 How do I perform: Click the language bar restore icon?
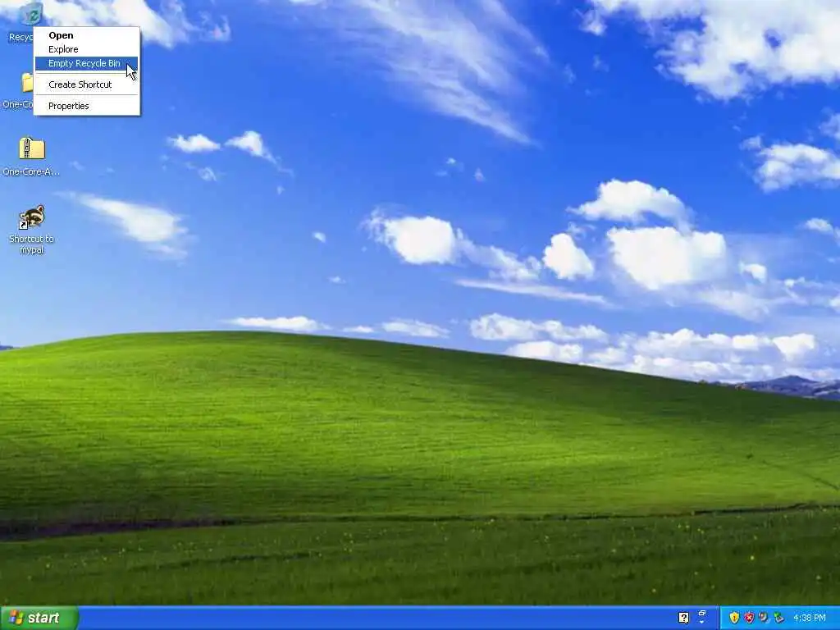click(702, 613)
